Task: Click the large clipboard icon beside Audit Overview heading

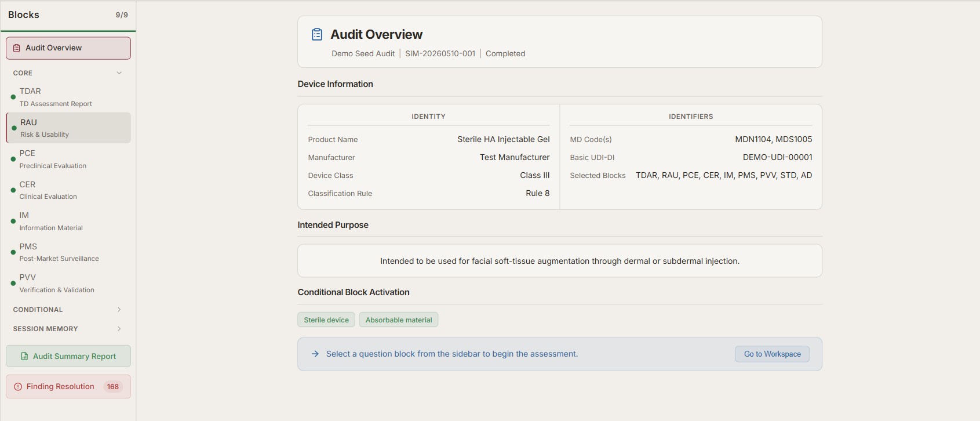Action: (x=317, y=34)
